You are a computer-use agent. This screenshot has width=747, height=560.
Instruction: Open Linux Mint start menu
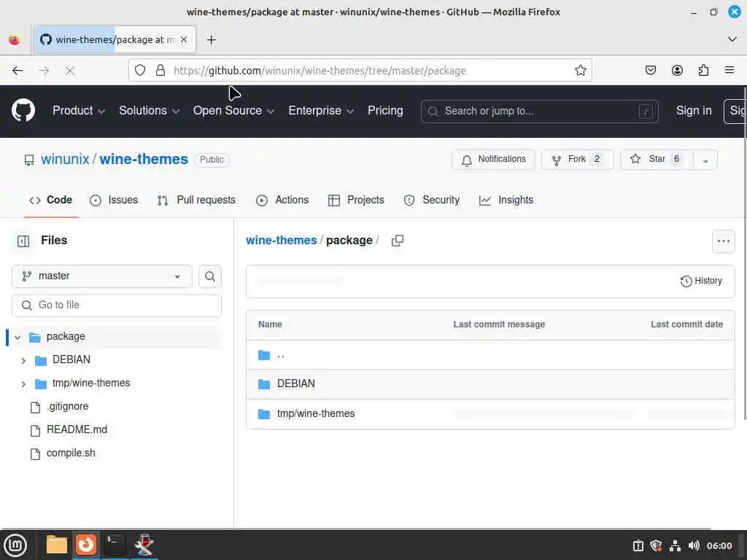[15, 545]
